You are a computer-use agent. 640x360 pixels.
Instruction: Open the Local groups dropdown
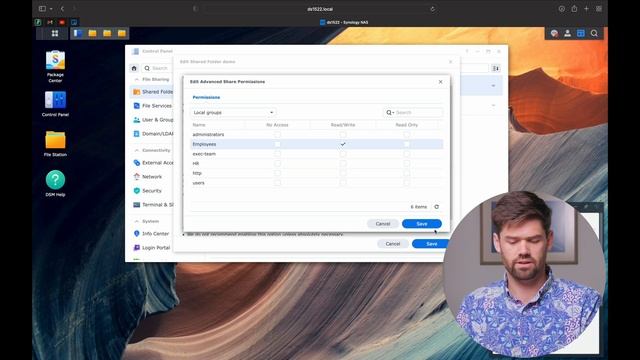(233, 112)
